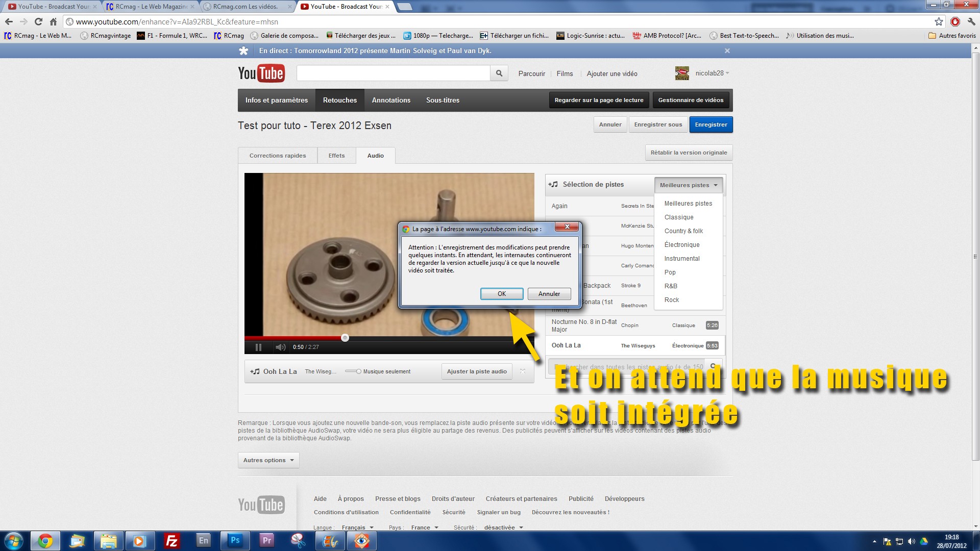Screen dimensions: 980x551
Task: Open Photoshop from the taskbar
Action: tap(235, 540)
